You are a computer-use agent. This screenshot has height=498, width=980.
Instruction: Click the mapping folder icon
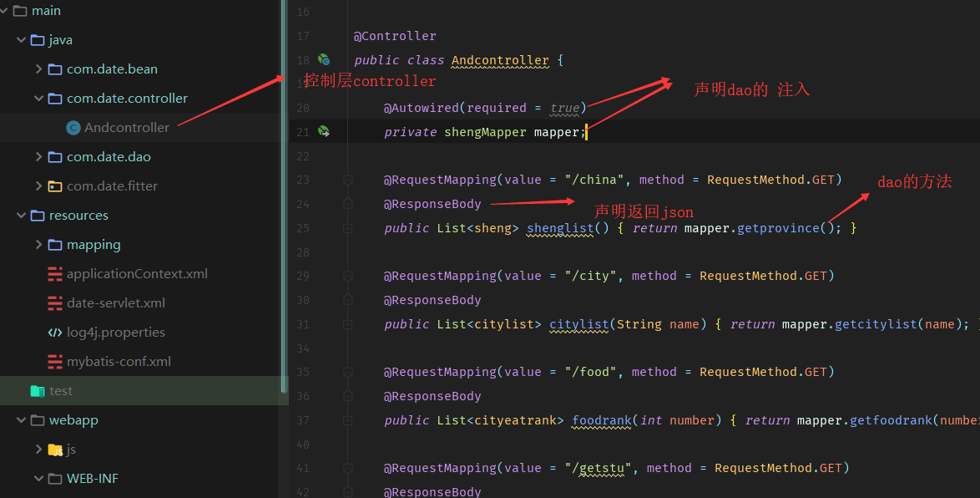point(55,245)
